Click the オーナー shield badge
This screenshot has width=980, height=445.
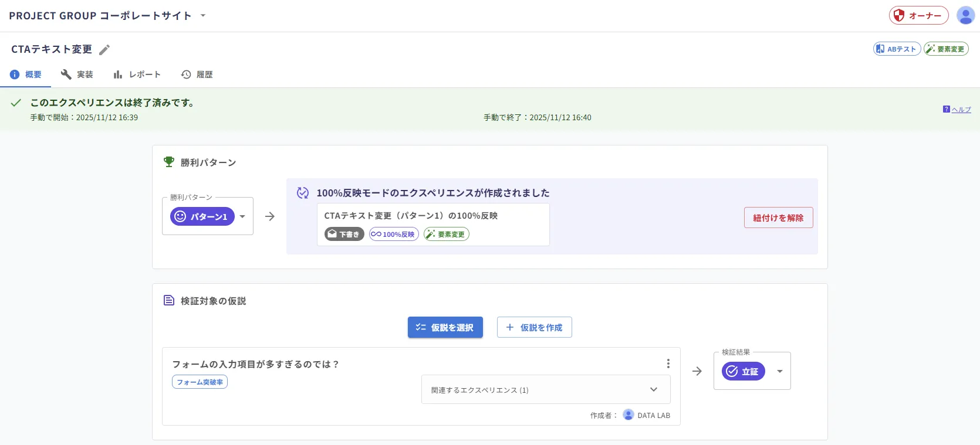click(918, 15)
